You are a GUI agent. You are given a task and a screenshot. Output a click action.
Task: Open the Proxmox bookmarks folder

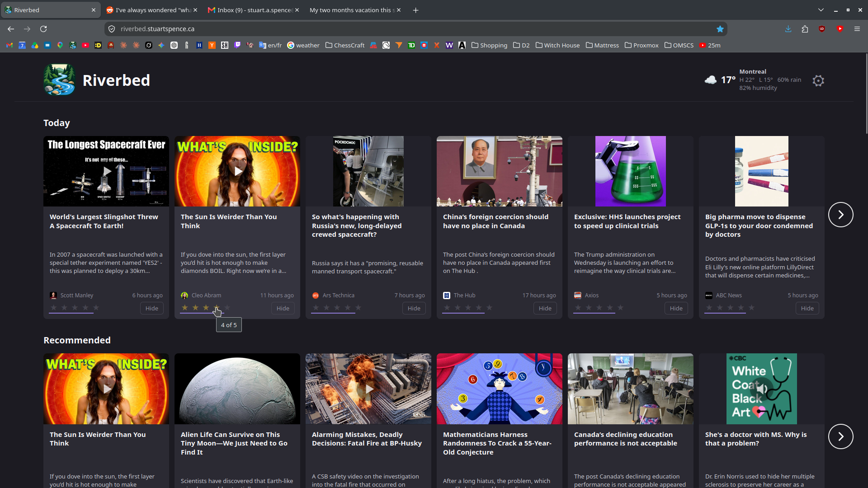[x=642, y=45]
